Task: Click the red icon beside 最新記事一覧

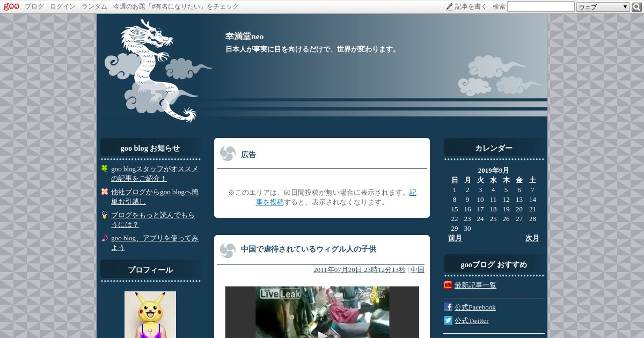Action: [448, 285]
